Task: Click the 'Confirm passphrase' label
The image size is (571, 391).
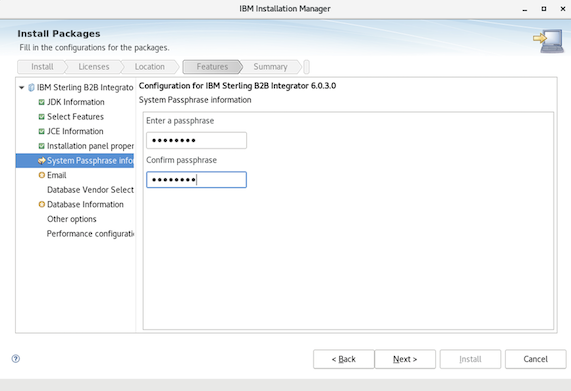Action: [x=181, y=160]
